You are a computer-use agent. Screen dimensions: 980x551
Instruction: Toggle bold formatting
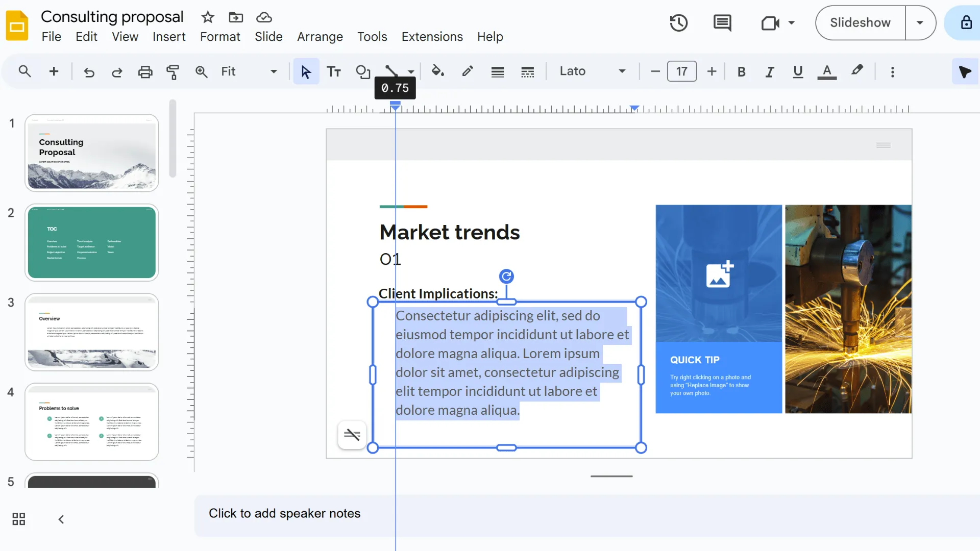[741, 72]
